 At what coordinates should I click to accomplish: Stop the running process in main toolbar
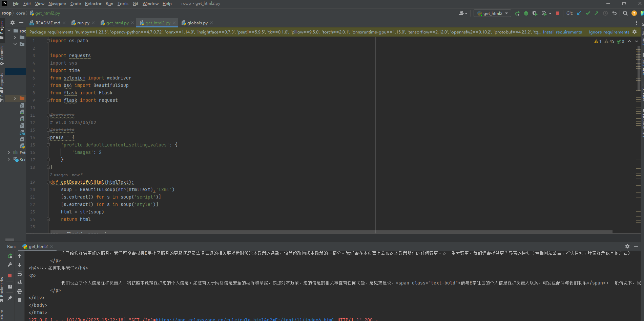click(x=558, y=13)
